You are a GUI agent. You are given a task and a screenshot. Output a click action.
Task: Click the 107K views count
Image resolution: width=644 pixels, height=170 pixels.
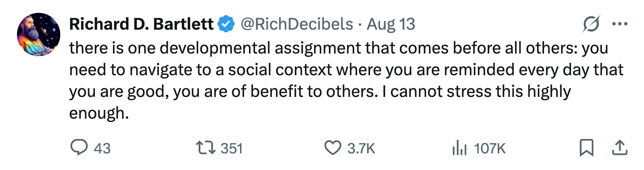tap(489, 148)
